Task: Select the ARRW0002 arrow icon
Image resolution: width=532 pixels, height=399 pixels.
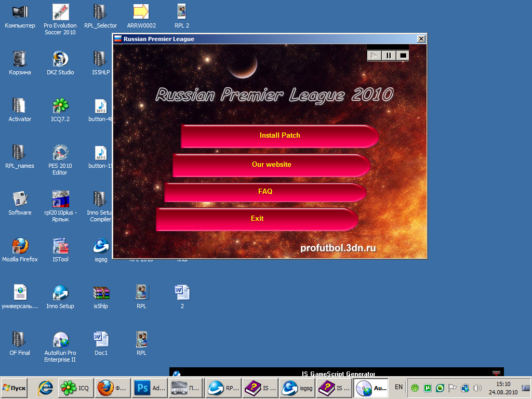Action: (x=141, y=16)
